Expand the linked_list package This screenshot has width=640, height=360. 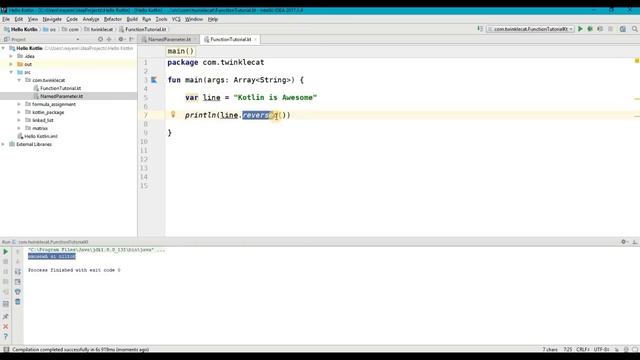pyautogui.click(x=19, y=120)
